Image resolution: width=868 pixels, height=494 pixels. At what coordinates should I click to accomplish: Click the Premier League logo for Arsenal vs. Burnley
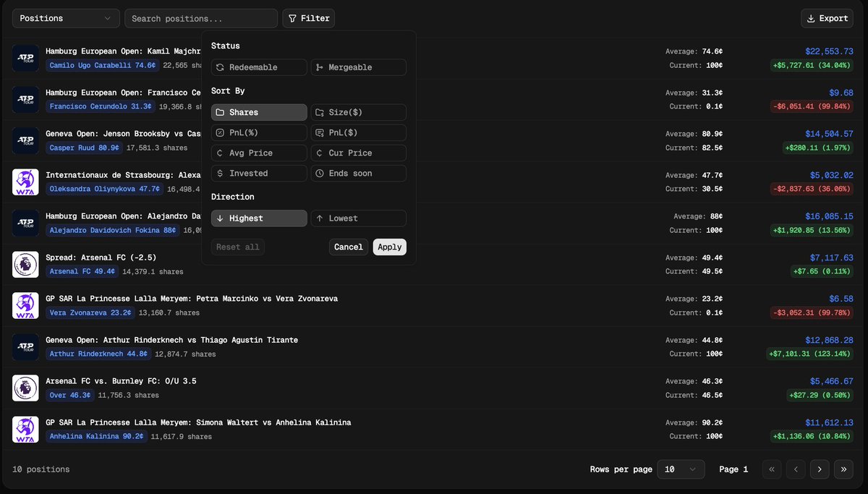click(x=25, y=388)
